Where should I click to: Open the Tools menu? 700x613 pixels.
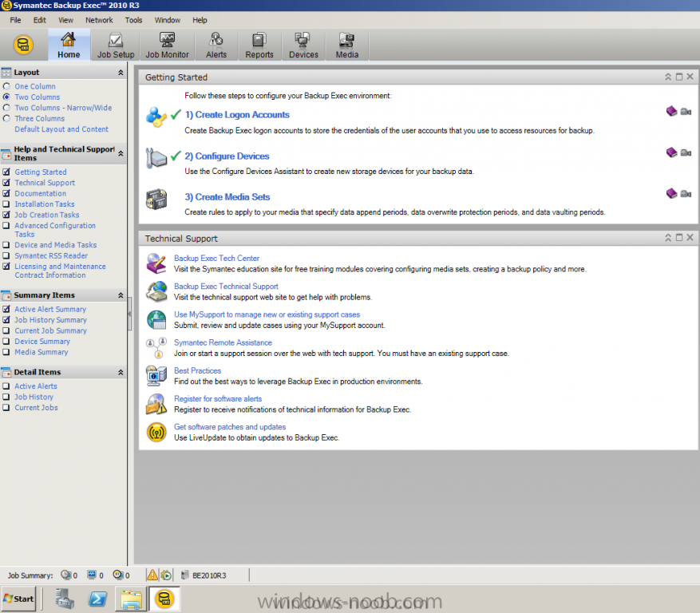pyautogui.click(x=133, y=20)
